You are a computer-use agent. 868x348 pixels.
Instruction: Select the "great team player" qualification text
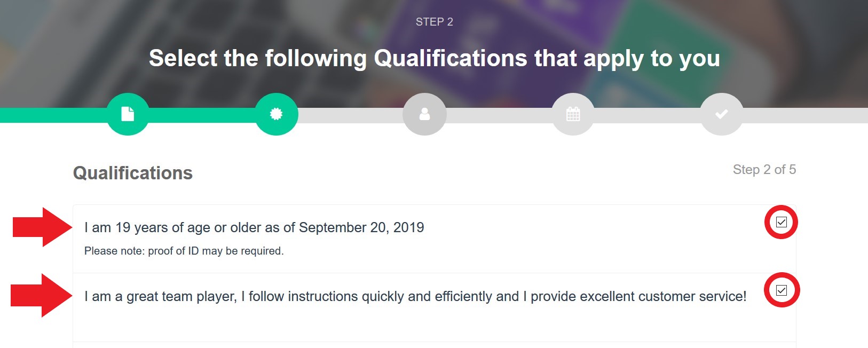click(415, 296)
